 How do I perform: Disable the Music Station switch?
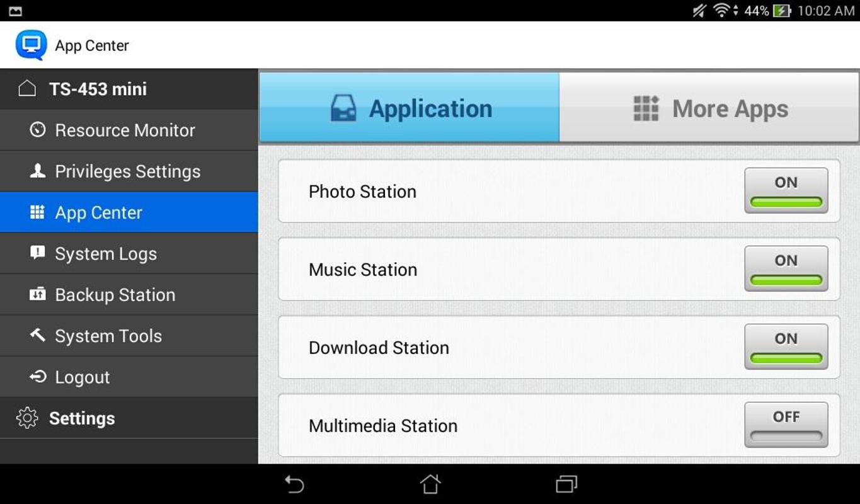(x=786, y=268)
